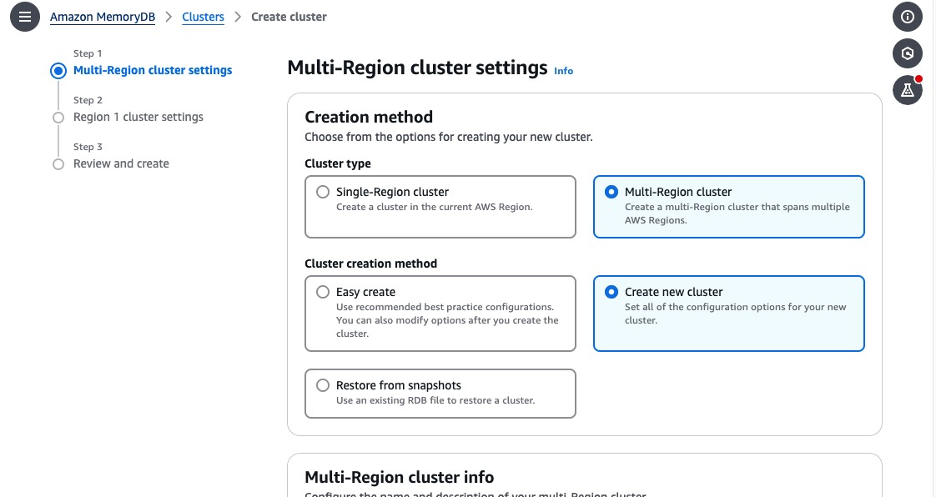Image resolution: width=936 pixels, height=498 pixels.
Task: Click 'Choose from the options' description text
Action: pyautogui.click(x=448, y=137)
